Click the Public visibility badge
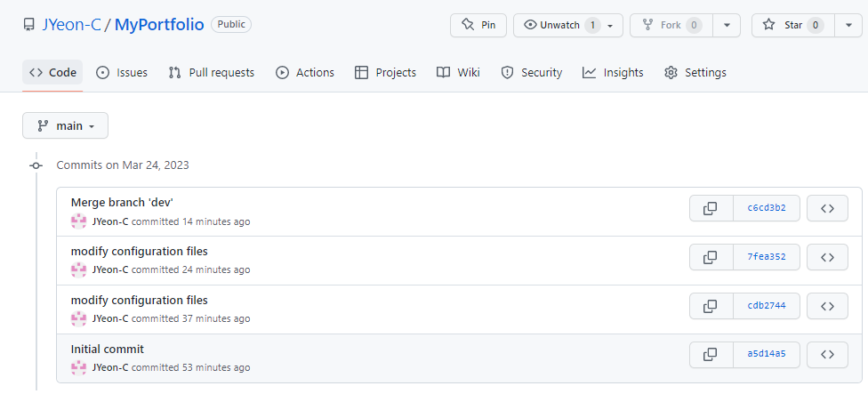This screenshot has height=402, width=868. coord(231,25)
